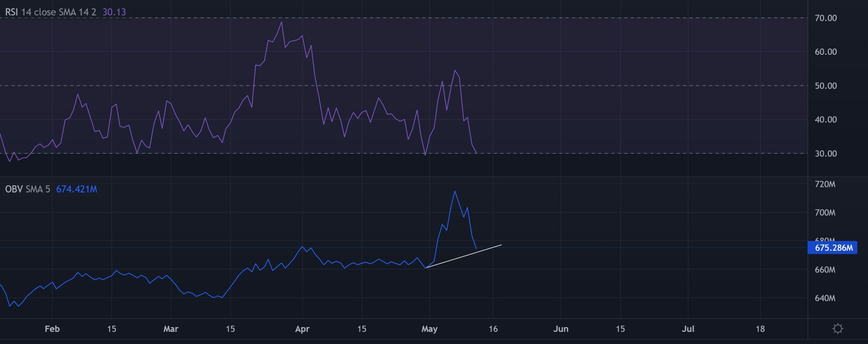Viewport: 868px width, 344px height.
Task: Click the 700M OBV scale label
Action: [825, 213]
